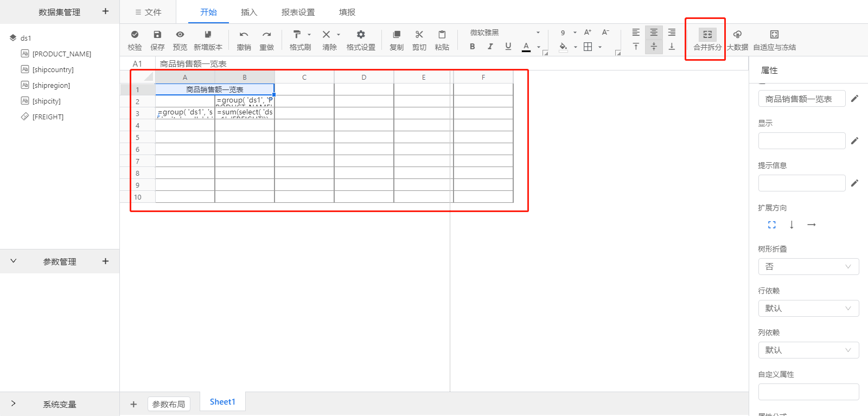Click the 自适应与冻结 icon
The height and width of the screenshot is (416, 868).
(774, 35)
